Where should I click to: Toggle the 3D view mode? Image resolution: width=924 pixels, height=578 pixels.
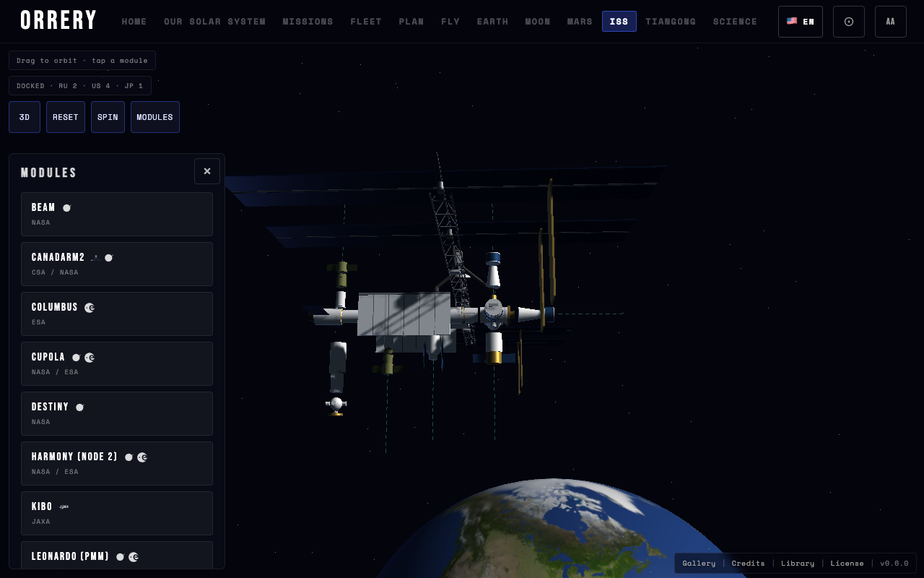(x=25, y=117)
